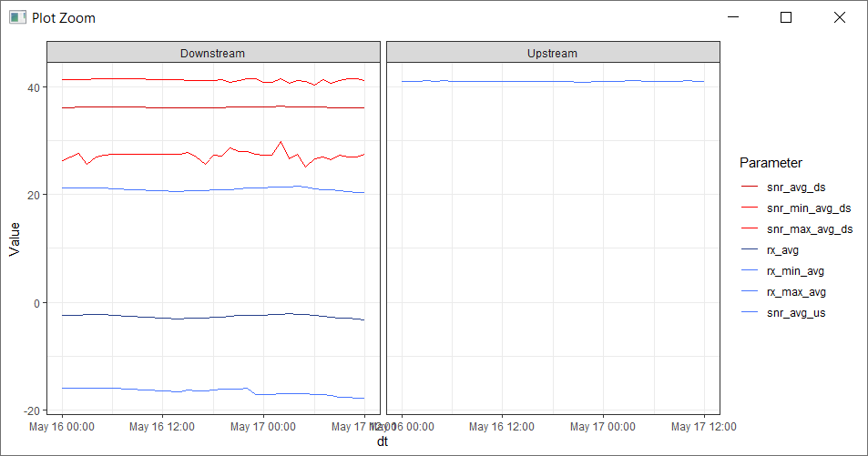Screen dimensions: 868x456
Task: Click the Plot Zoom window icon
Action: pos(17,17)
